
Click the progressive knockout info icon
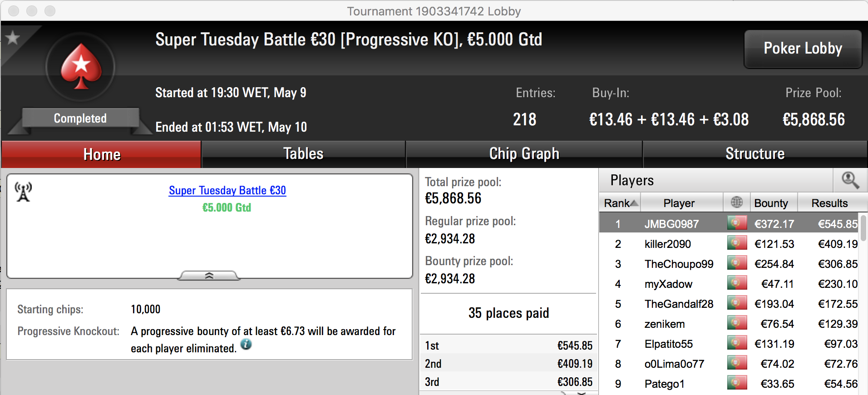click(246, 344)
